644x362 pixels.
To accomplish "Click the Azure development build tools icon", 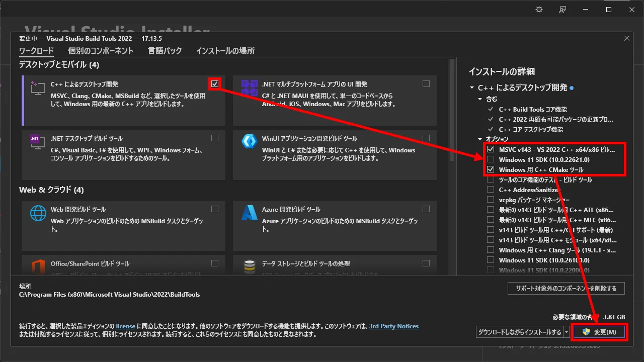I will pyautogui.click(x=249, y=213).
